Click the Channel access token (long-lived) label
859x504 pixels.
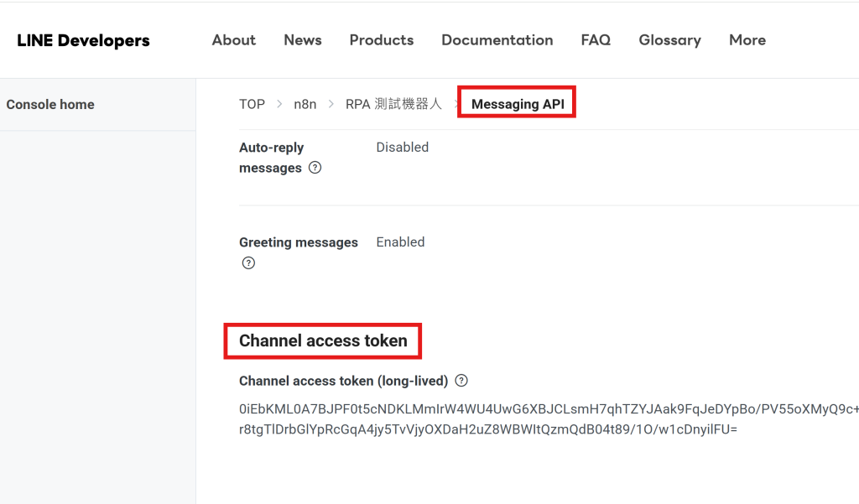point(343,381)
